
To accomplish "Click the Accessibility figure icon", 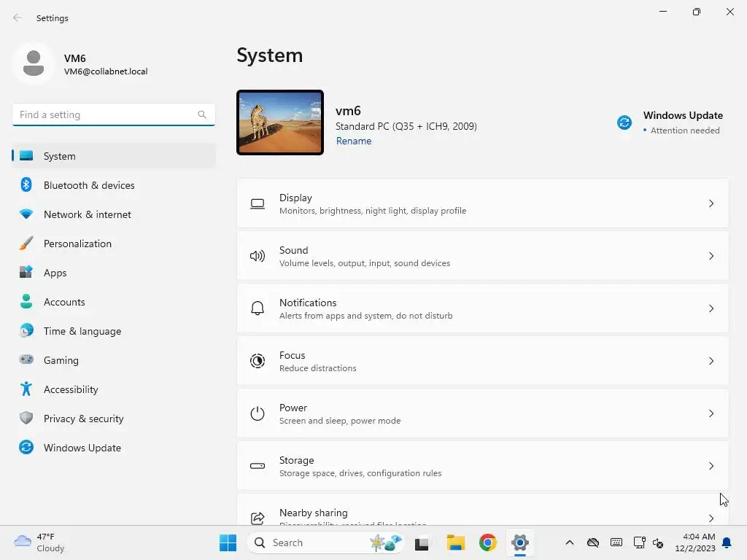I will (x=26, y=389).
